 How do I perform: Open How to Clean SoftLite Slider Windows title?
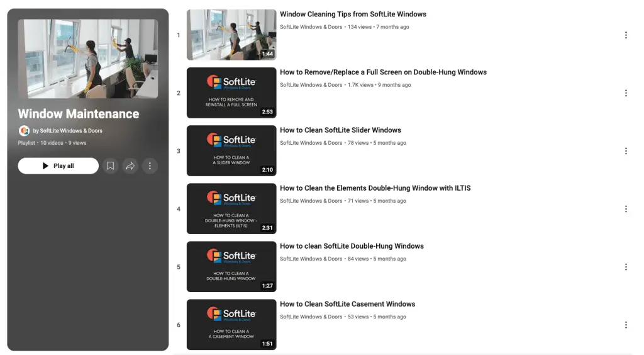(x=340, y=130)
